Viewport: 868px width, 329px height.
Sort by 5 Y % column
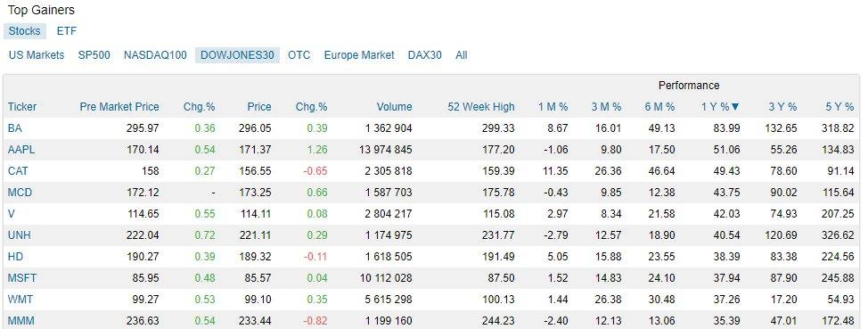click(x=839, y=107)
